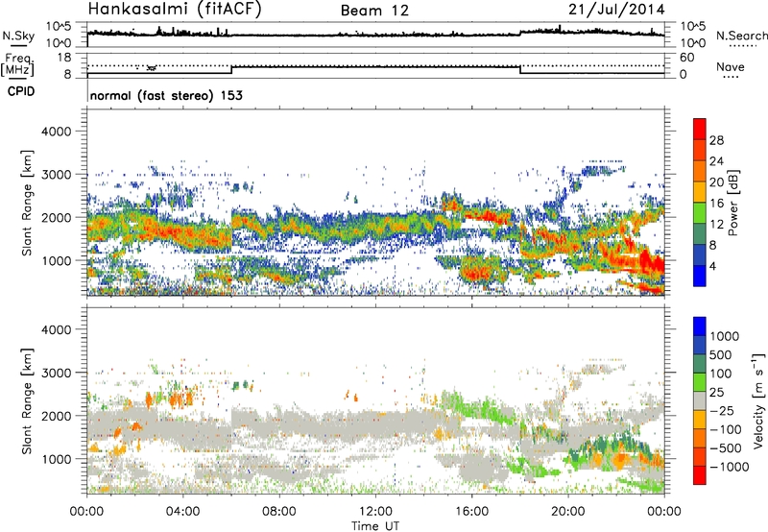Click the date '21/Jul/2014'
768x532 pixels.
pyautogui.click(x=616, y=10)
